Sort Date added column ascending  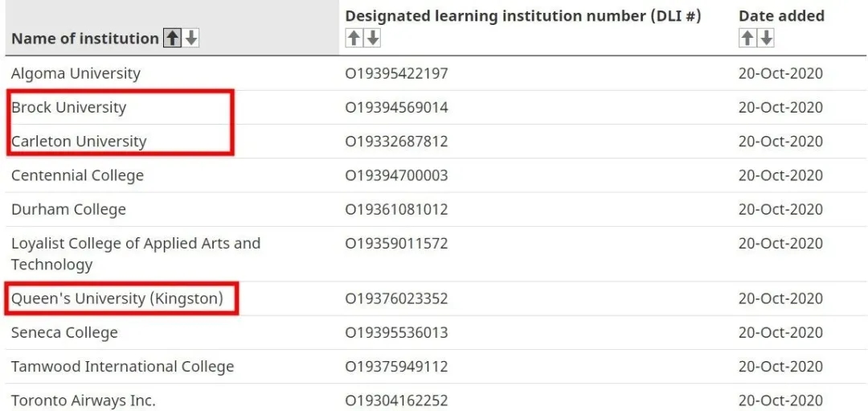pos(747,39)
